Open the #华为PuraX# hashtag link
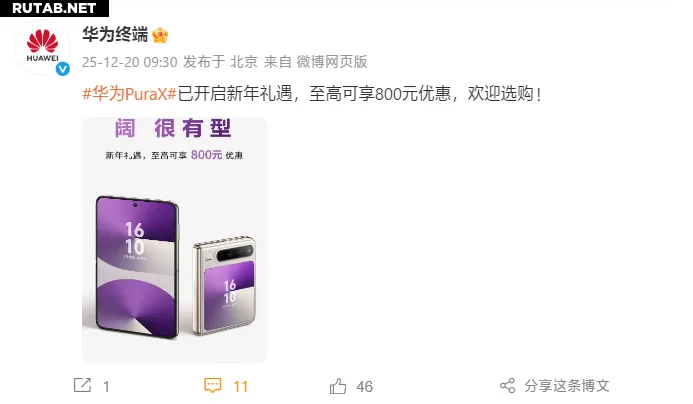The height and width of the screenshot is (404, 693). (x=129, y=94)
